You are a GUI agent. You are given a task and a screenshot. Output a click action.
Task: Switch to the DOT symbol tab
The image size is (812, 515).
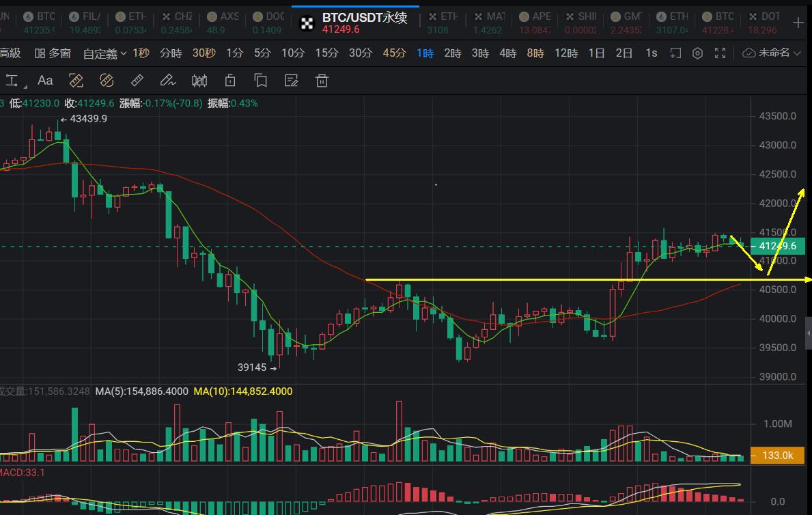764,23
